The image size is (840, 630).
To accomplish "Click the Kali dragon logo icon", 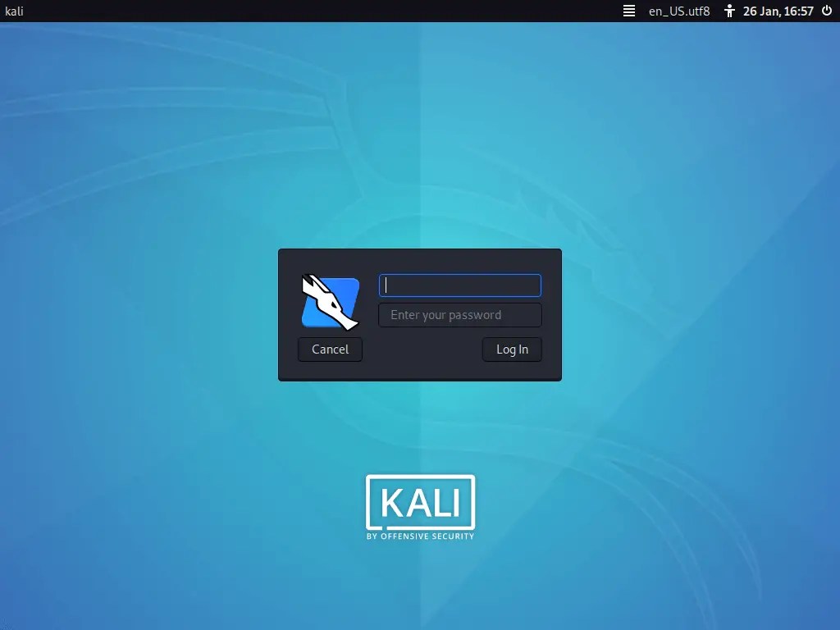I will click(x=331, y=303).
